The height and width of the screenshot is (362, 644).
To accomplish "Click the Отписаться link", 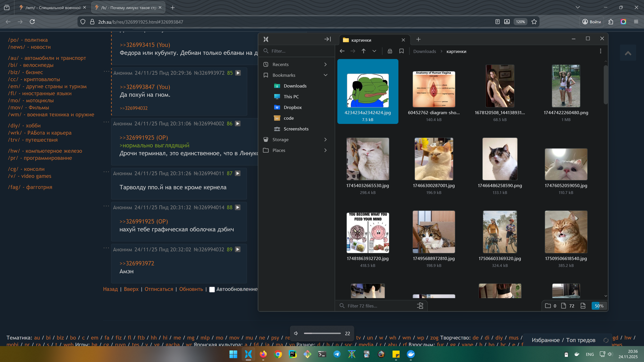I will point(159,289).
